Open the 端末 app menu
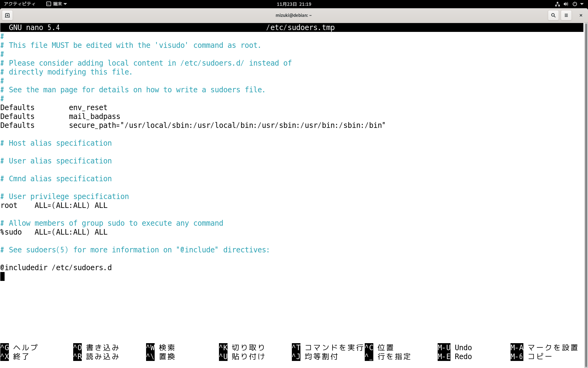 tap(57, 4)
